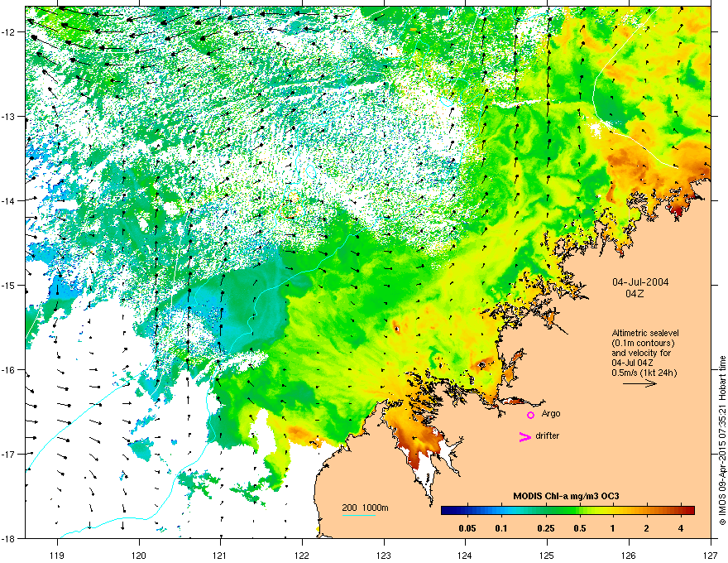Click latitude axis label '-12'
This screenshot has height=563, width=728.
(9, 32)
